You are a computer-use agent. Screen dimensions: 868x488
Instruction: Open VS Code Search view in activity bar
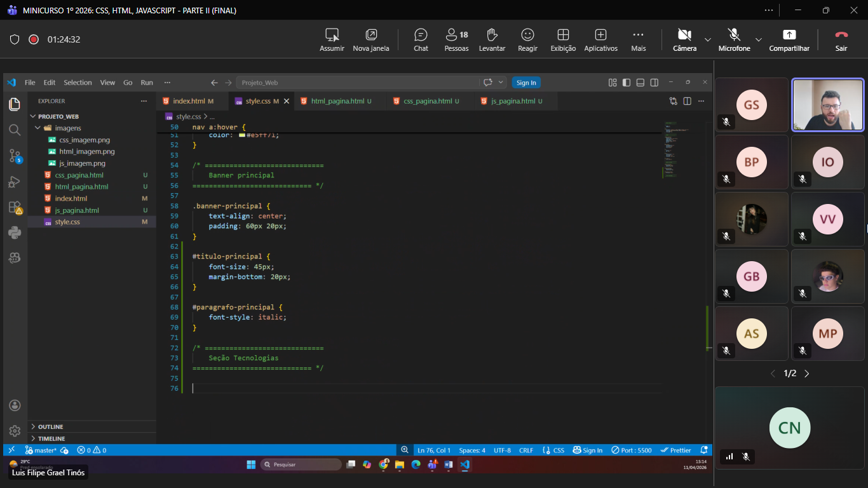[x=15, y=130]
